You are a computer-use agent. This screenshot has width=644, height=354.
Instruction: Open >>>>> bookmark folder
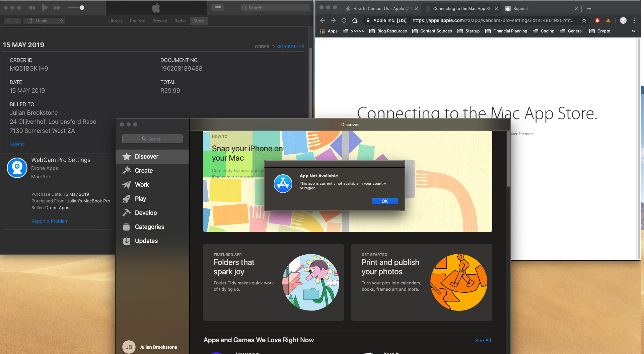353,31
